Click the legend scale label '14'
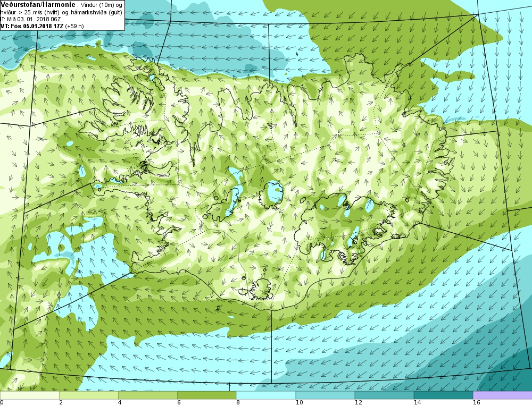This screenshot has height=406, width=532. tap(417, 403)
